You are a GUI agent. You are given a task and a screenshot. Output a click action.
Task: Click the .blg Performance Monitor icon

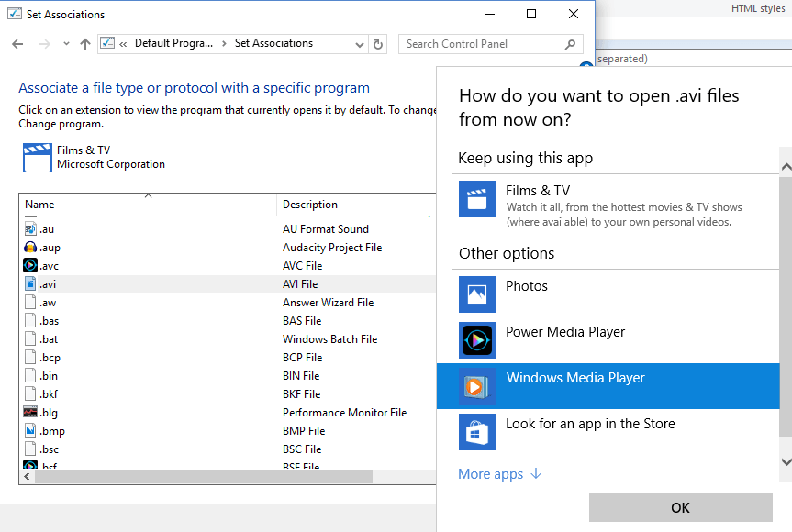(x=30, y=413)
